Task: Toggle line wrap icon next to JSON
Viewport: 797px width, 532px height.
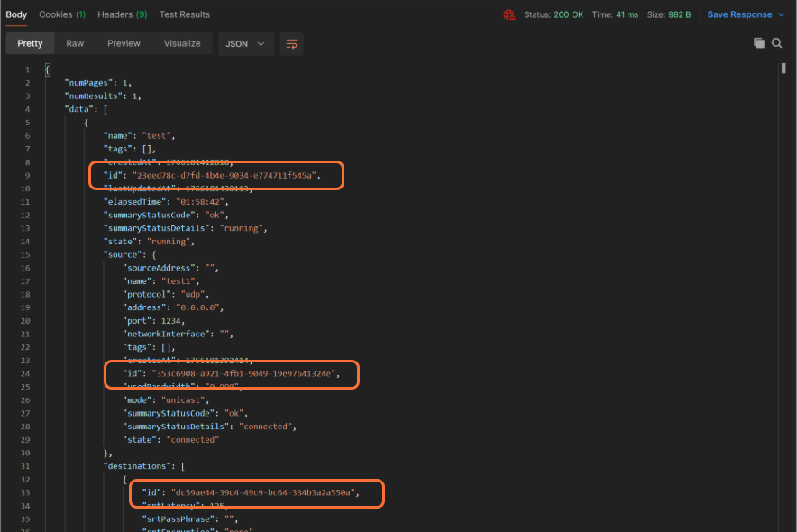Action: [x=291, y=43]
